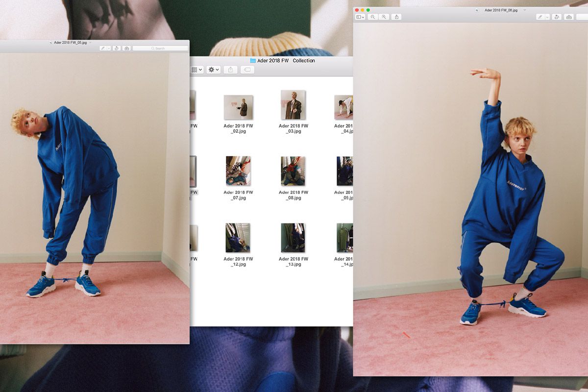Click the Finder share button

pos(230,70)
